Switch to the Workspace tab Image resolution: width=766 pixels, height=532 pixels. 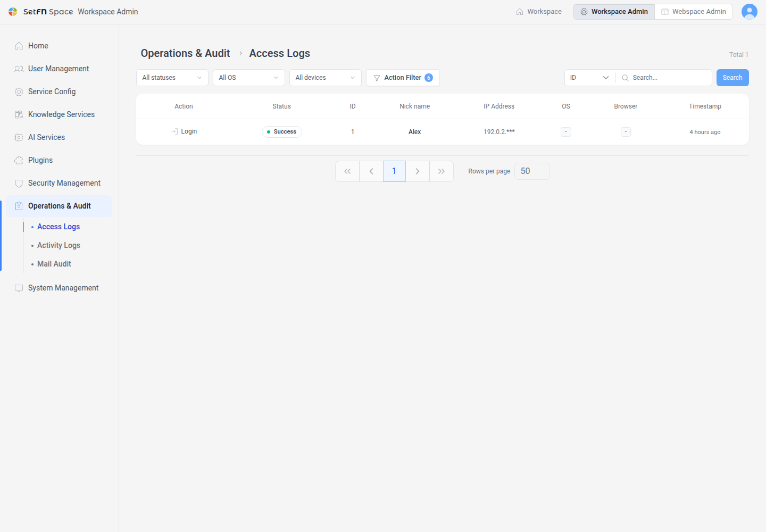(539, 12)
